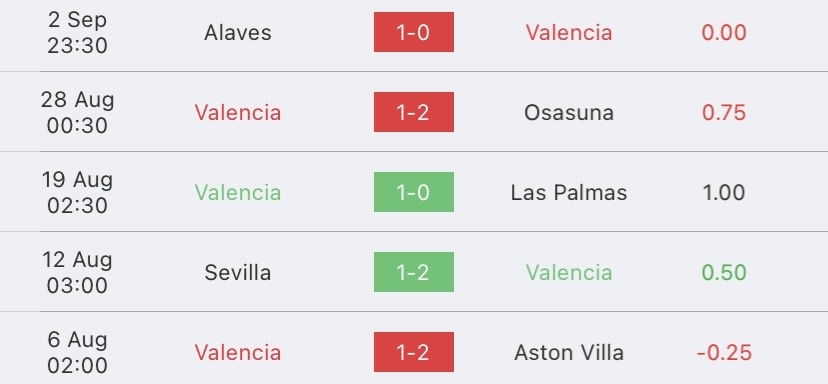Click the 0.75 handicap value

(723, 113)
